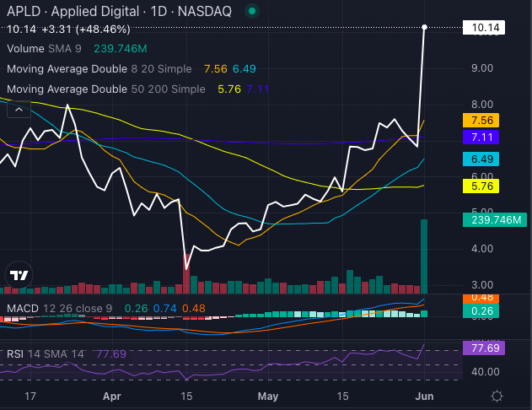Select the RSI 14 SMA 14 label
Viewport: 532px width, 410px height.
coord(46,354)
